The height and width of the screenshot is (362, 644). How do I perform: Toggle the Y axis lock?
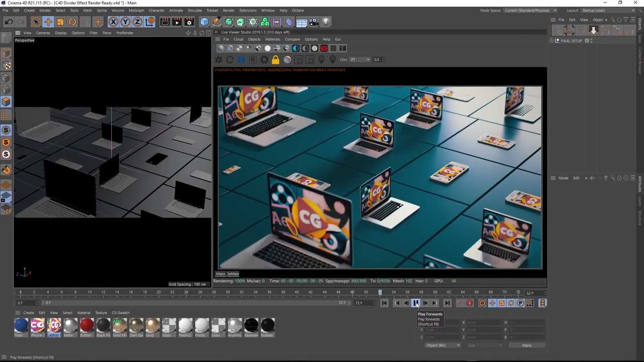125,22
